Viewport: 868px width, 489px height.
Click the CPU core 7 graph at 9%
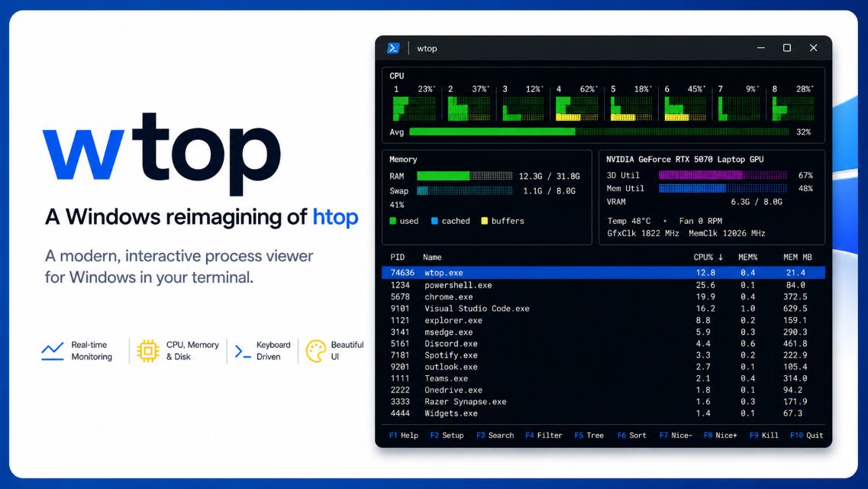click(739, 108)
